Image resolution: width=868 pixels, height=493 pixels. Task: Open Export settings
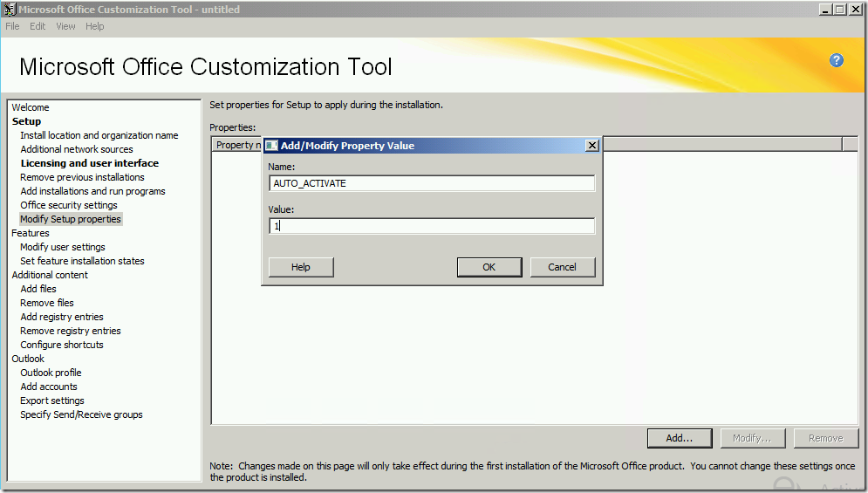click(x=52, y=401)
